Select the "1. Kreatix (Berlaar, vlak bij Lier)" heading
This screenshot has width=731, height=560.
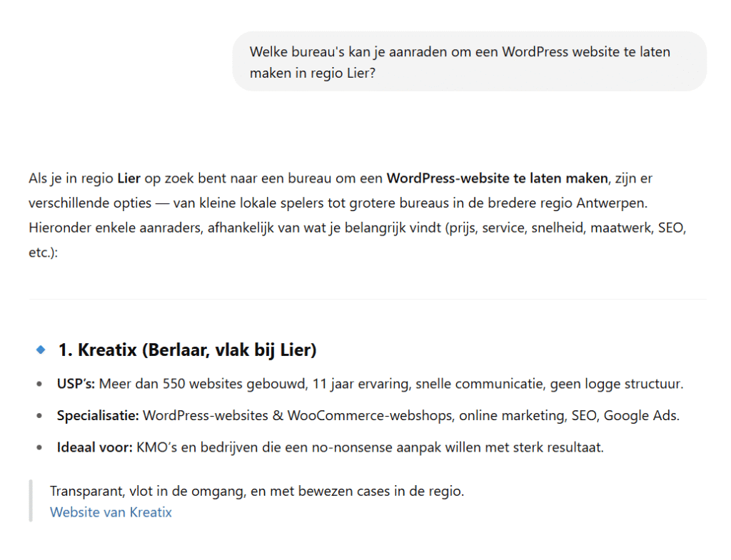[187, 350]
